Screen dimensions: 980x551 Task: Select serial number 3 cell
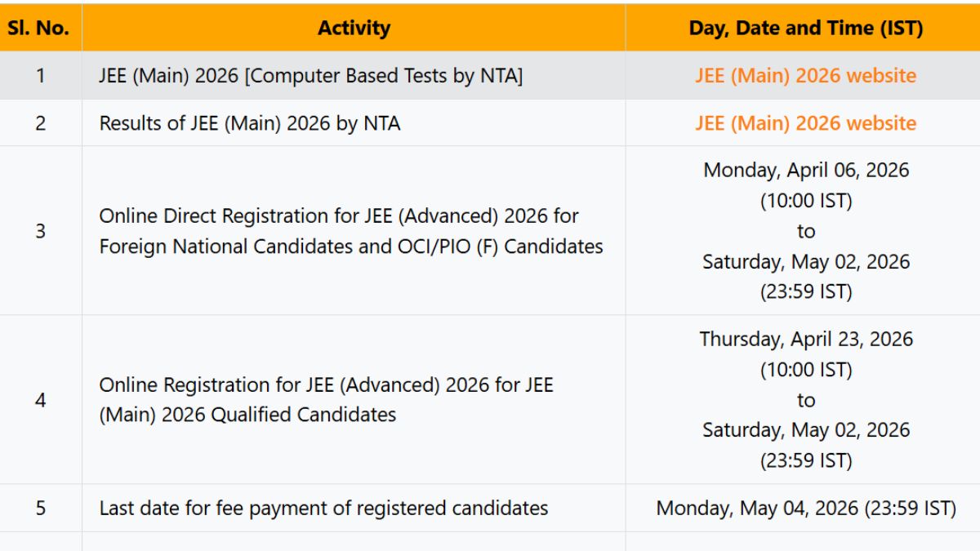click(x=40, y=231)
